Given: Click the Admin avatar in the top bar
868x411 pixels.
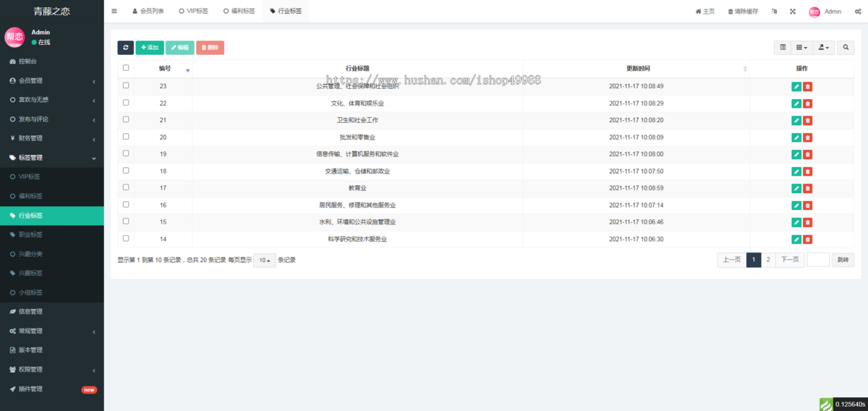Looking at the screenshot, I should [814, 12].
